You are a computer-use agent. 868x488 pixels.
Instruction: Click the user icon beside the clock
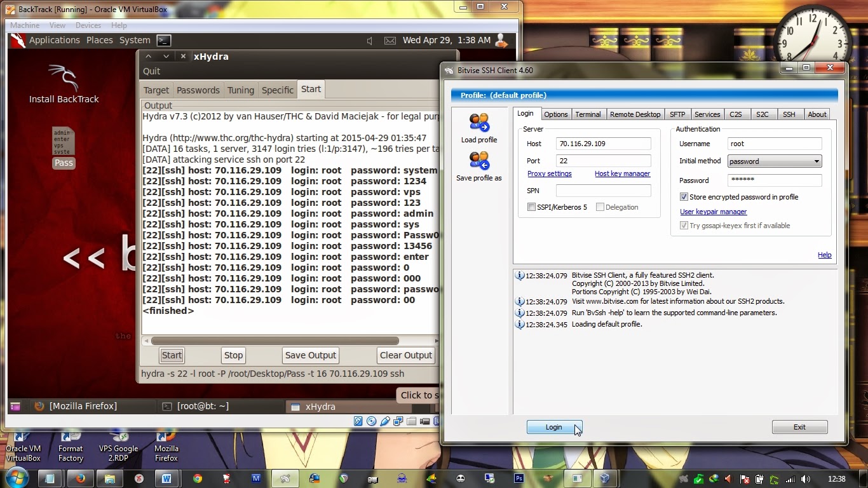pyautogui.click(x=501, y=40)
